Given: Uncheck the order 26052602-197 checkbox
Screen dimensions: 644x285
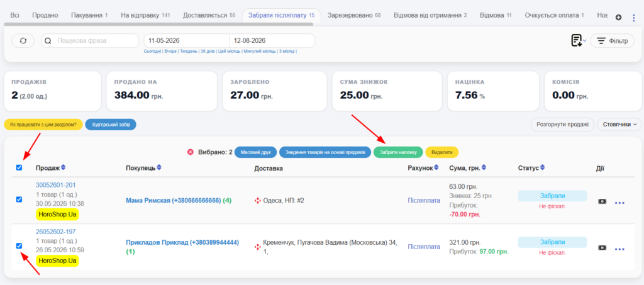Looking at the screenshot, I should pyautogui.click(x=19, y=245).
